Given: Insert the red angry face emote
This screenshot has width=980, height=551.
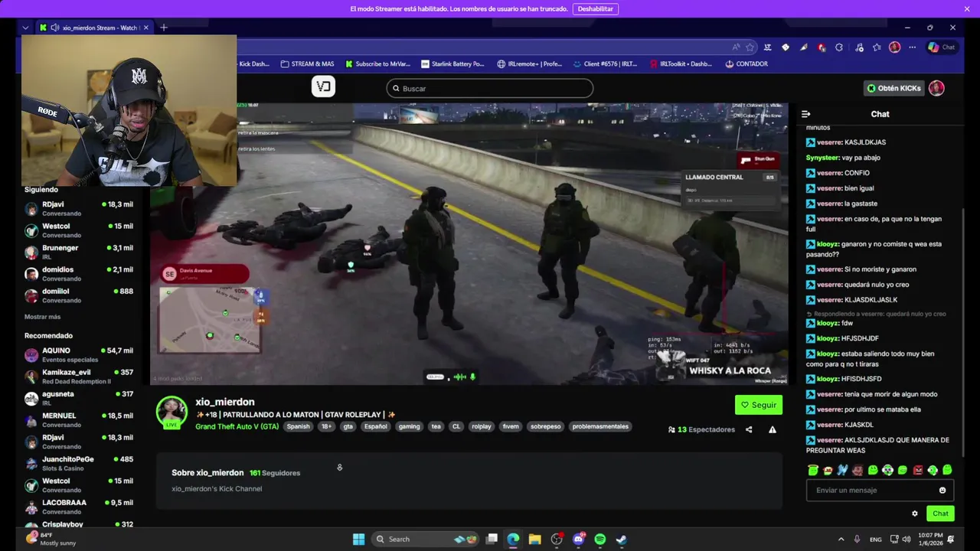Looking at the screenshot, I should pos(917,470).
